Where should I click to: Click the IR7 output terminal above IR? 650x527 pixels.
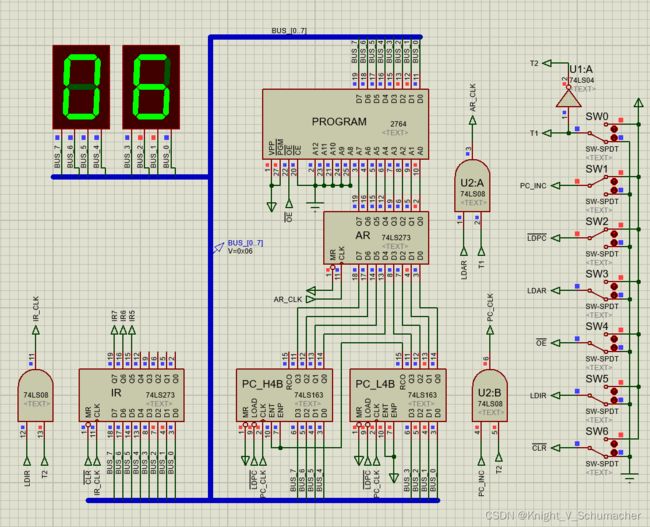pyautogui.click(x=114, y=330)
